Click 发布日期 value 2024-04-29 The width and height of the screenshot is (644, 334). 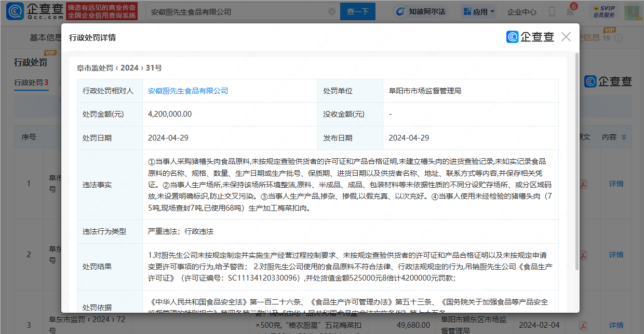pyautogui.click(x=409, y=138)
